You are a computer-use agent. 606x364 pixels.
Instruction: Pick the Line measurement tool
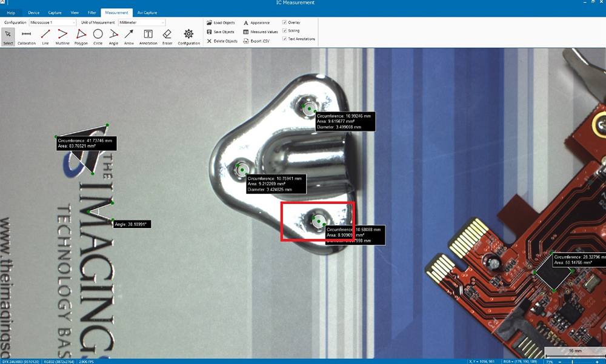click(45, 37)
